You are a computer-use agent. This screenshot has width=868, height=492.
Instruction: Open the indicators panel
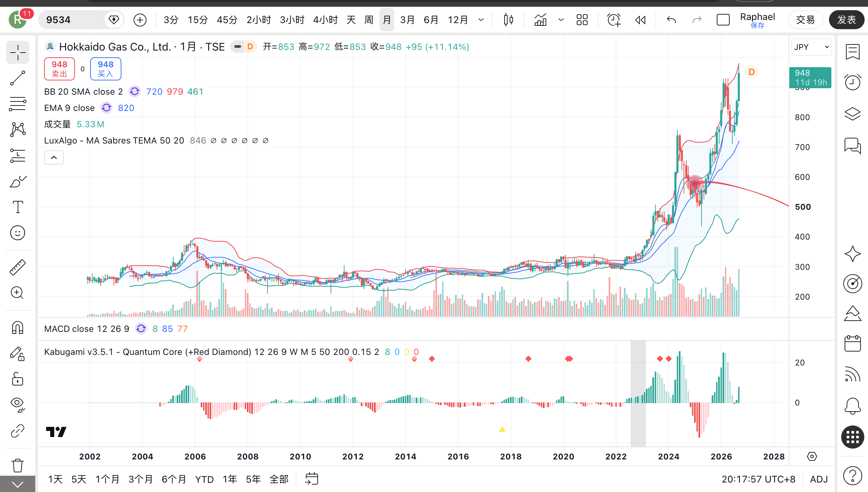pos(540,20)
